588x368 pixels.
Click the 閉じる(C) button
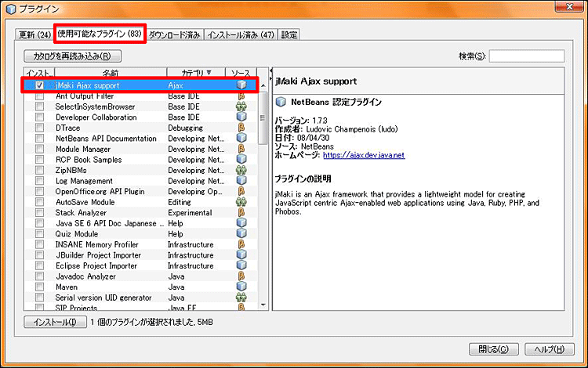point(493,349)
